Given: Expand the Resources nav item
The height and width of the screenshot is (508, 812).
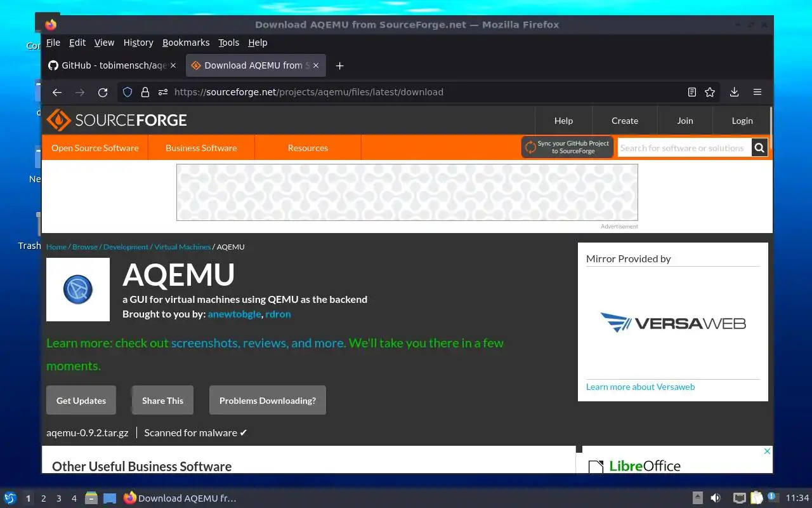Looking at the screenshot, I should pos(308,148).
